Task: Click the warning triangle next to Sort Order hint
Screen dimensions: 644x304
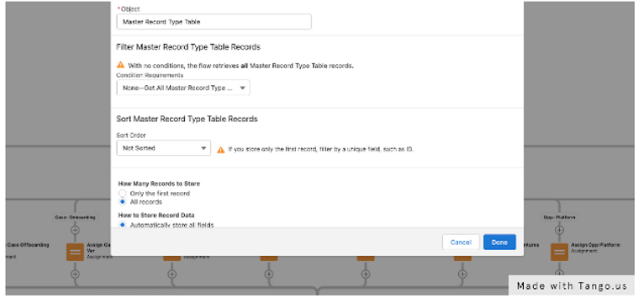Action: coord(220,150)
